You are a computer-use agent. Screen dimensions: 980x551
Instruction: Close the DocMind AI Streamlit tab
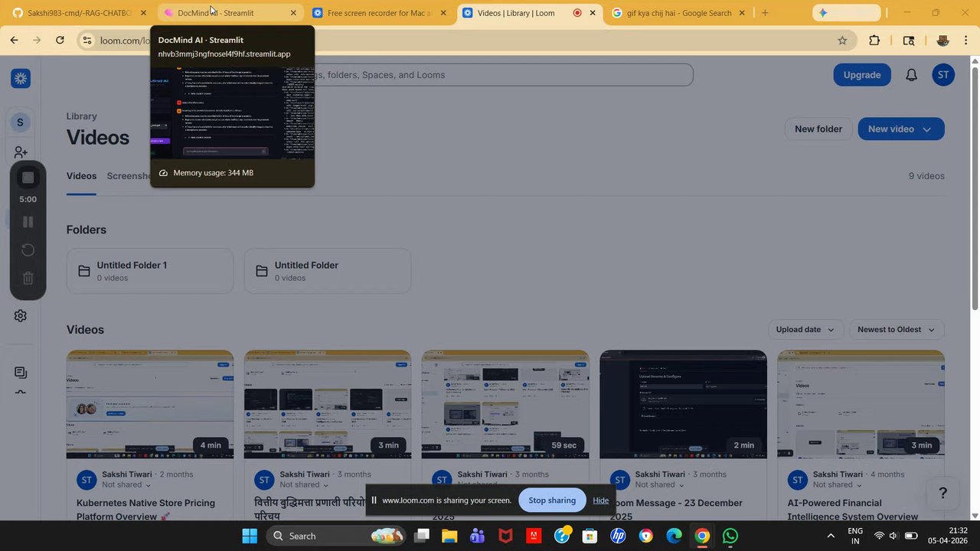(293, 13)
